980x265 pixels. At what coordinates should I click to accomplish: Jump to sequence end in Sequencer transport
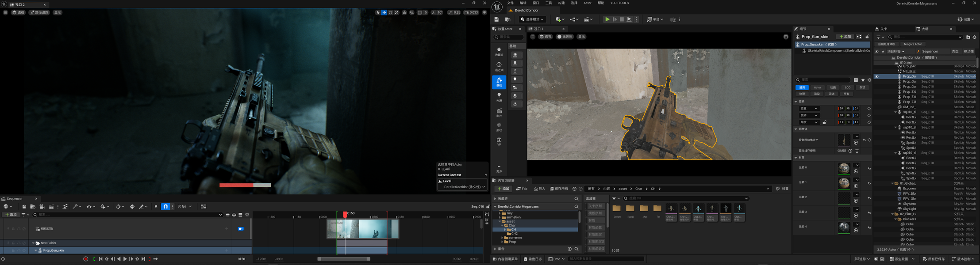click(143, 259)
